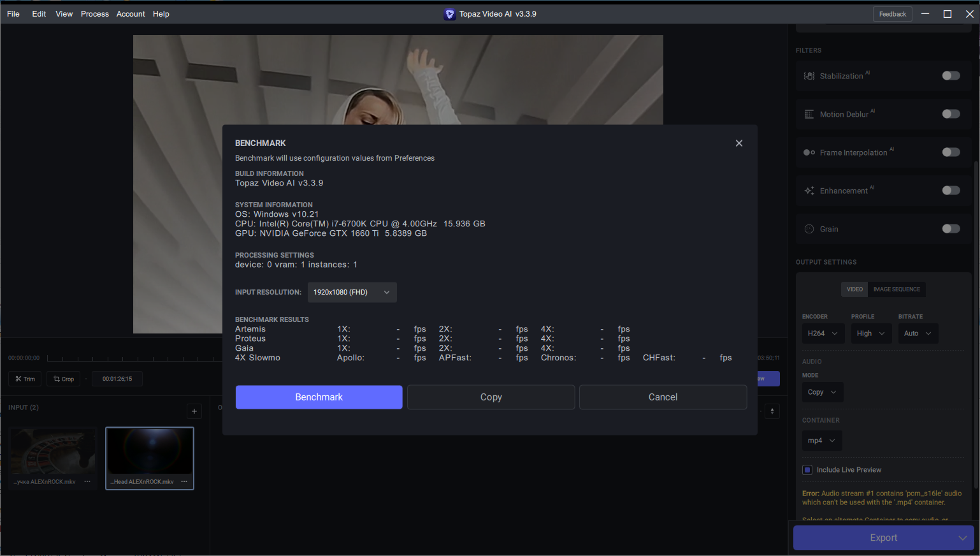
Task: Open the View menu
Action: pos(64,13)
